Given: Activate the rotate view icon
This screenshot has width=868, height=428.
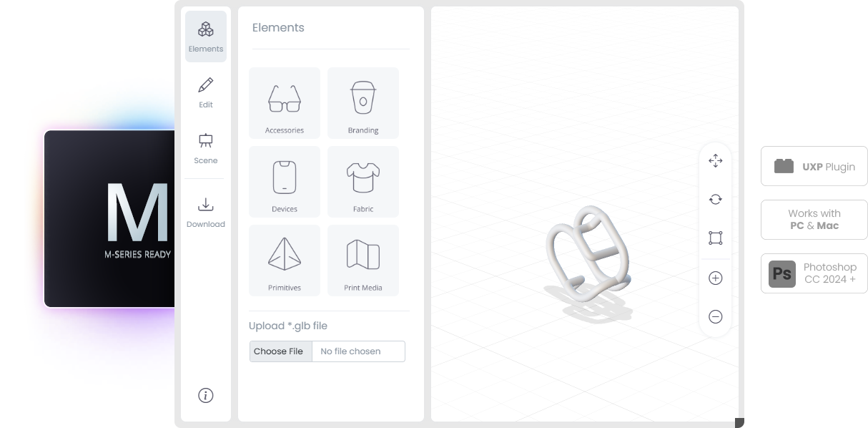Looking at the screenshot, I should pyautogui.click(x=716, y=200).
